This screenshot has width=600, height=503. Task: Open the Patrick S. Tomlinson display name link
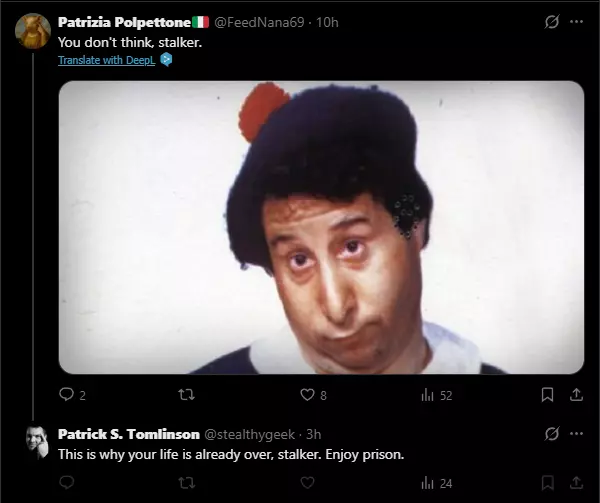pyautogui.click(x=129, y=434)
